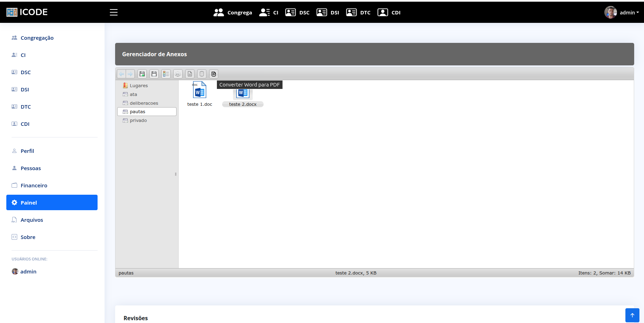Viewport: 644px width, 323px height.
Task: Open Financeiro in the left sidebar
Action: tap(34, 185)
